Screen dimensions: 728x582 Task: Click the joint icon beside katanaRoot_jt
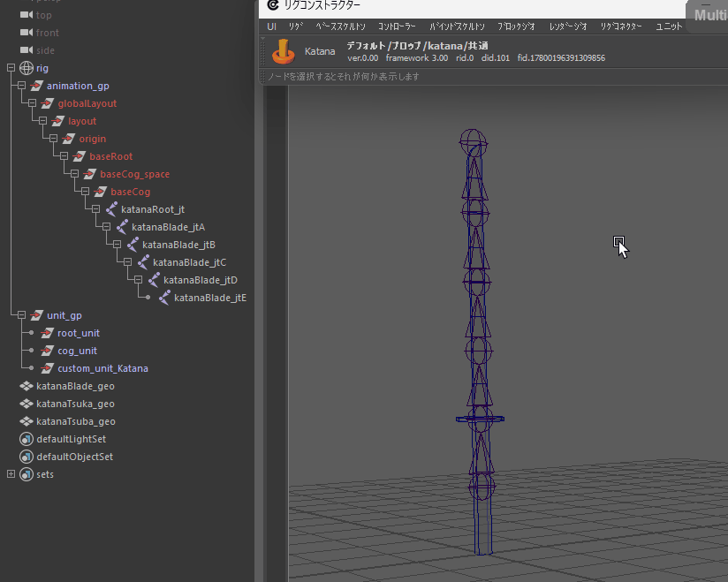click(111, 209)
